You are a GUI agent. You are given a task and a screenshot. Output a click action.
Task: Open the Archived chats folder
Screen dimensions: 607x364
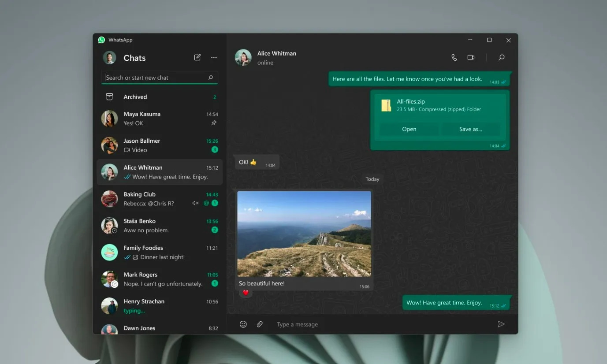pos(135,97)
